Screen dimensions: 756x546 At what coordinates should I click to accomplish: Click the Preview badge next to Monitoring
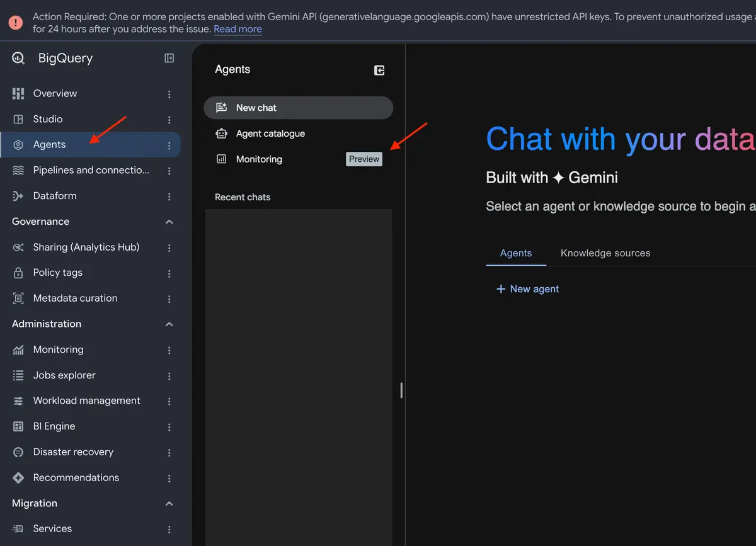point(364,159)
